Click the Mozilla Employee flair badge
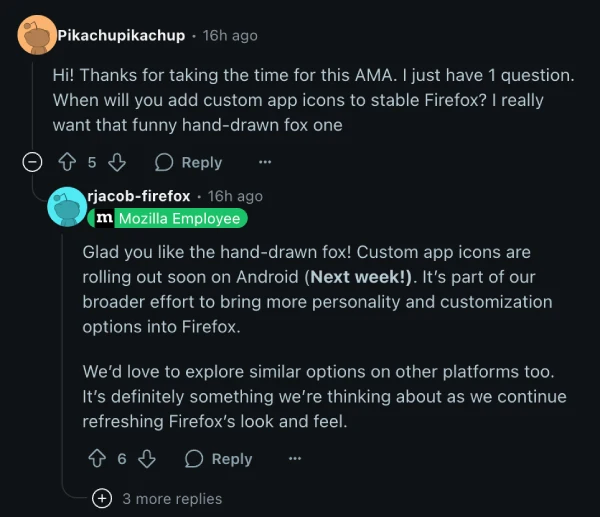This screenshot has height=517, width=600. tap(179, 218)
